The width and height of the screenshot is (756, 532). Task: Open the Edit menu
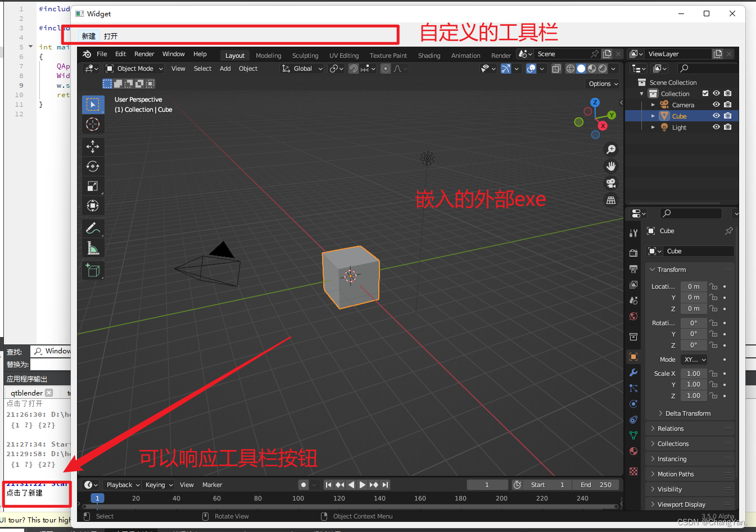click(120, 54)
